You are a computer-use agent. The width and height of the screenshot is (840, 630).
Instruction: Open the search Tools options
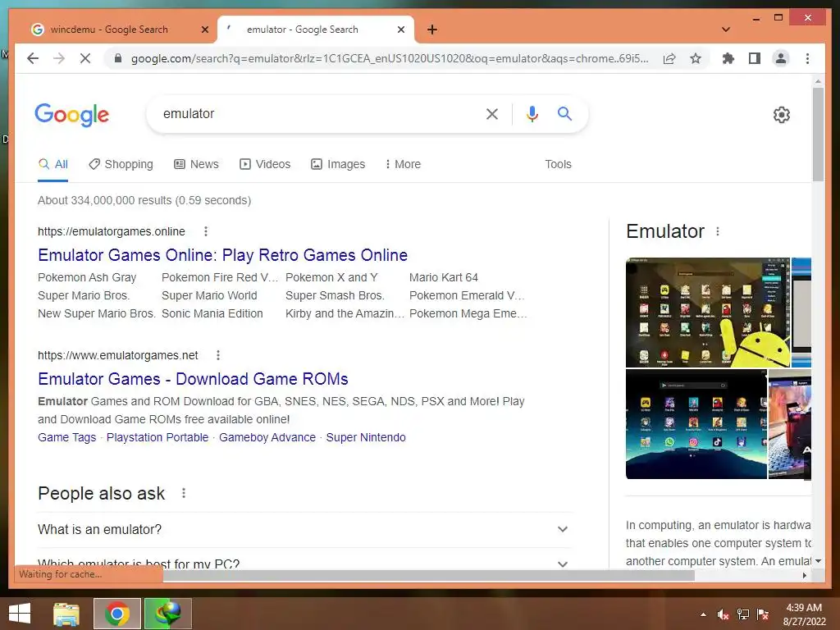pyautogui.click(x=558, y=164)
